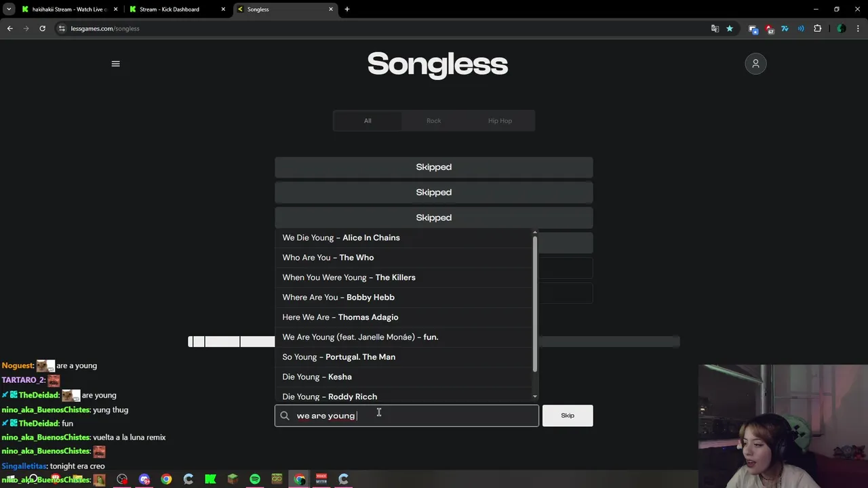Image resolution: width=868 pixels, height=488 pixels.
Task: Click the song progress bar
Action: coord(434,342)
